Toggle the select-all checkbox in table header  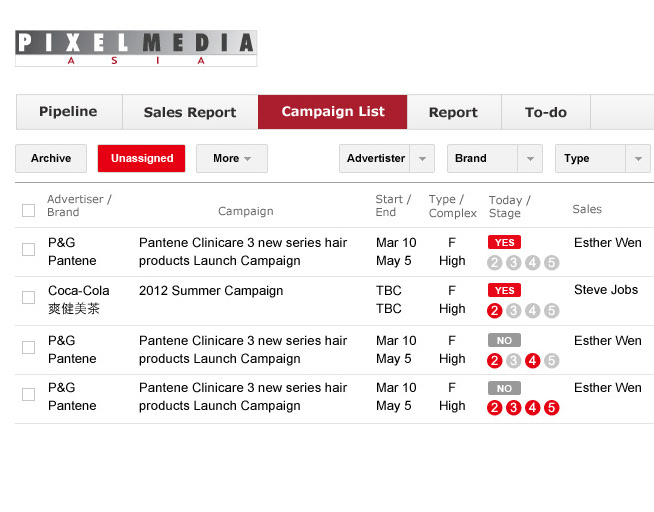click(x=28, y=211)
